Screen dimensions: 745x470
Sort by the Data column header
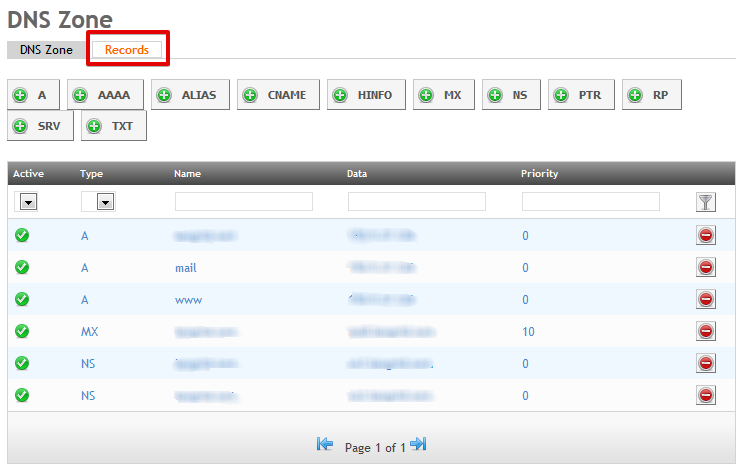pyautogui.click(x=357, y=173)
